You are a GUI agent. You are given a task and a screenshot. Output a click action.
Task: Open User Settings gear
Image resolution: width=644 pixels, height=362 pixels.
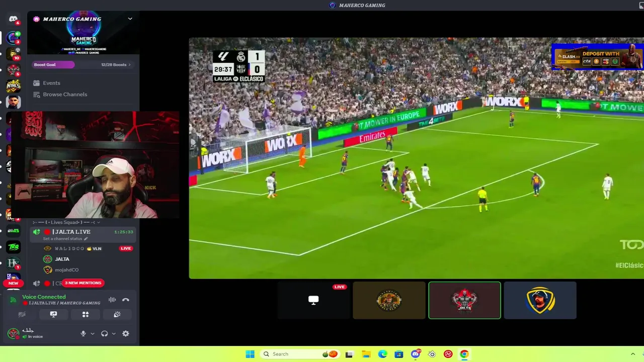126,333
